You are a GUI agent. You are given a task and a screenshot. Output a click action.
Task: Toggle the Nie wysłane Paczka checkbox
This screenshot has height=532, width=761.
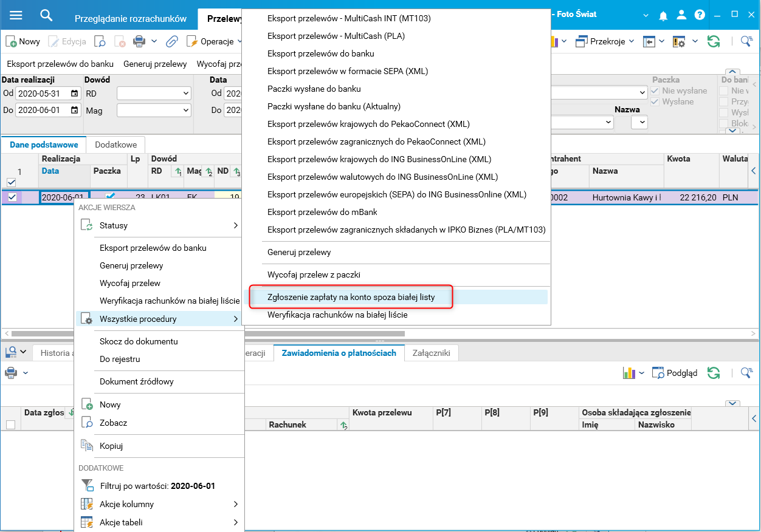pos(655,90)
